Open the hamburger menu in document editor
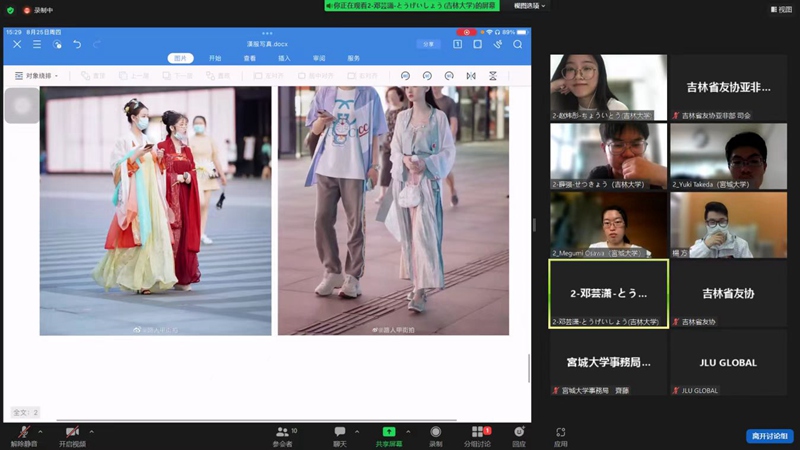Screen dimensions: 800x450 pyautogui.click(x=37, y=44)
